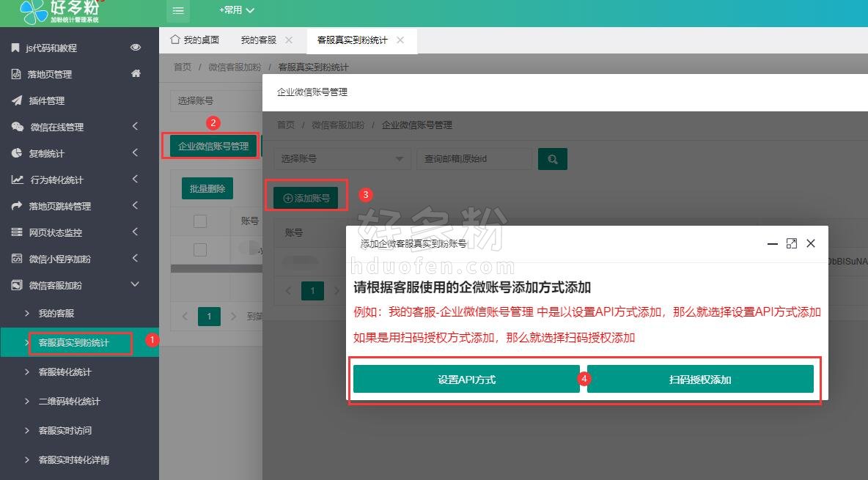Click the home icon beside 落地页管理
Viewport: 868px width, 480px height.
(136, 74)
